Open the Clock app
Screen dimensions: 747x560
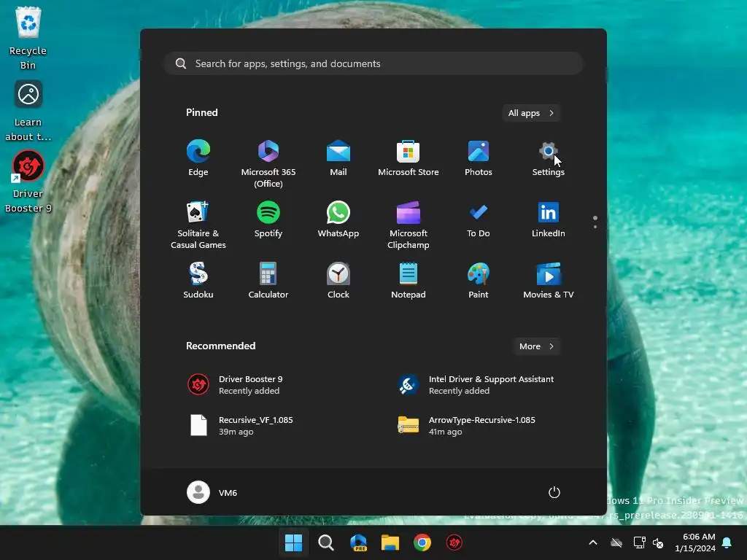pos(338,281)
